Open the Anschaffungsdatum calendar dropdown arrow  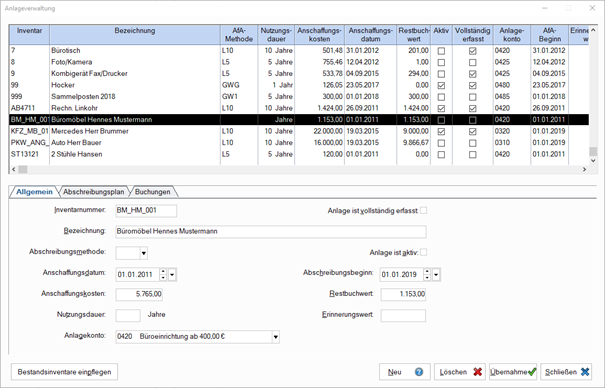pyautogui.click(x=172, y=275)
